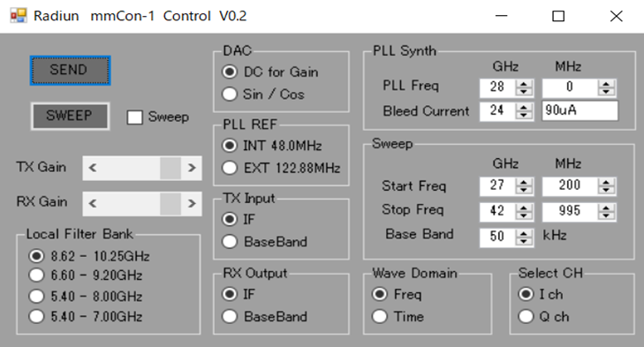Decrease Bleed Current value with down arrow
The image size is (644, 347).
click(523, 115)
